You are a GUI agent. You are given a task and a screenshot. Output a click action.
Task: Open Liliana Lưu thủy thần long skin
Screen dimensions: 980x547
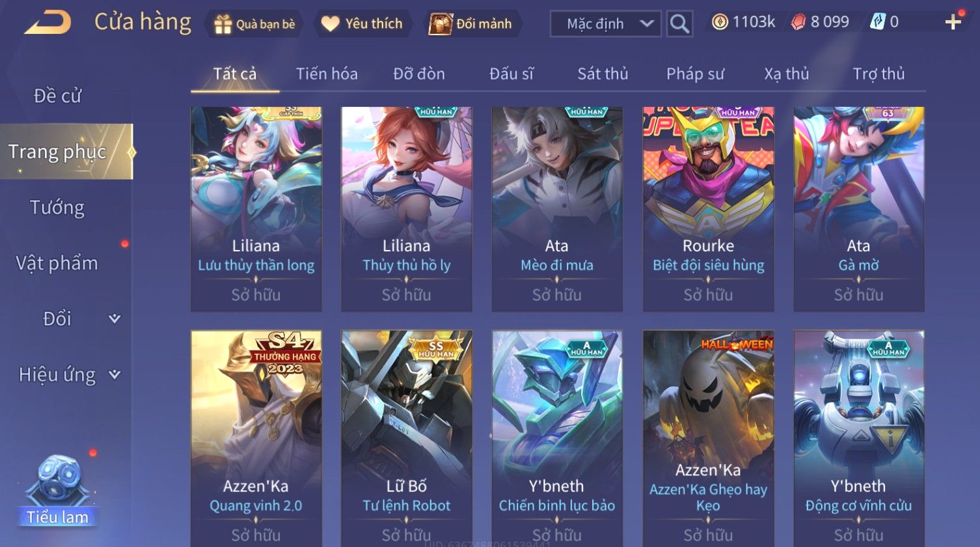(x=256, y=209)
